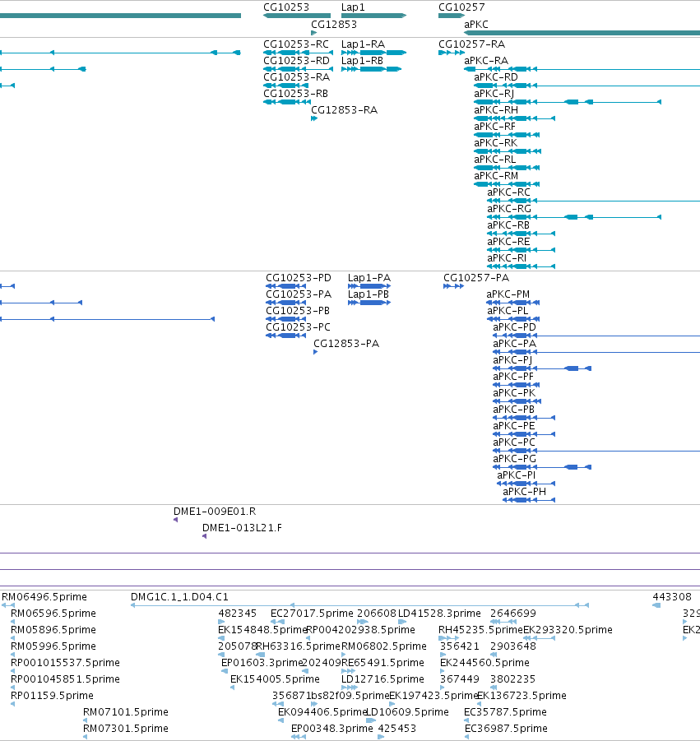Click EST EK244560.5prime
Screen dimensions: 700x741
[484, 663]
